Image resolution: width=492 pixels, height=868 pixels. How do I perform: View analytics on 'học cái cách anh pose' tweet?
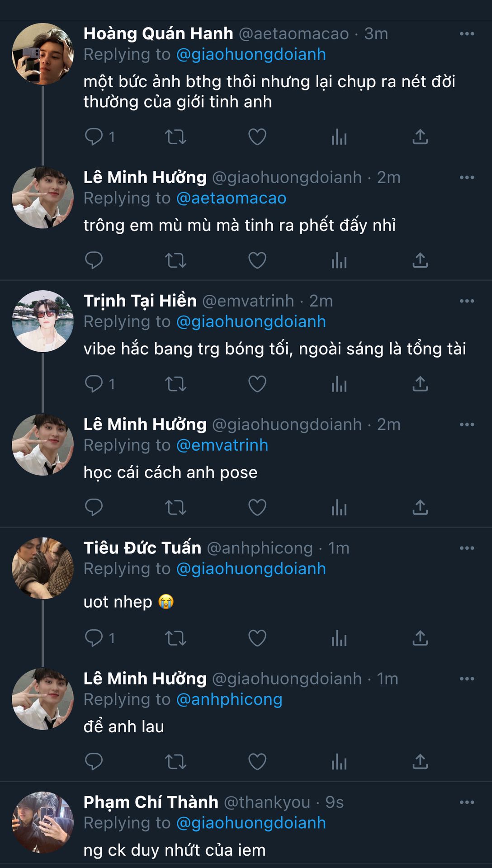[x=339, y=507]
